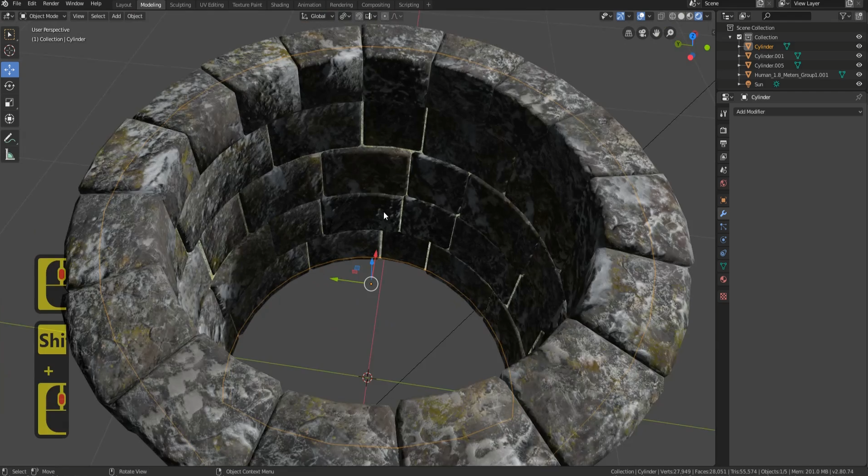Select the Move tool in toolbar
The height and width of the screenshot is (476, 868).
[x=9, y=69]
